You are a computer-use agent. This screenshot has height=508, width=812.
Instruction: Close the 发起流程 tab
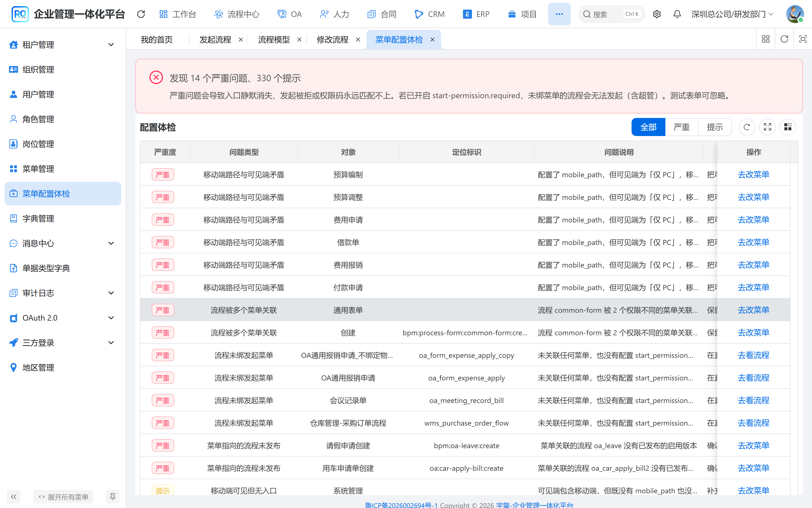(240, 40)
